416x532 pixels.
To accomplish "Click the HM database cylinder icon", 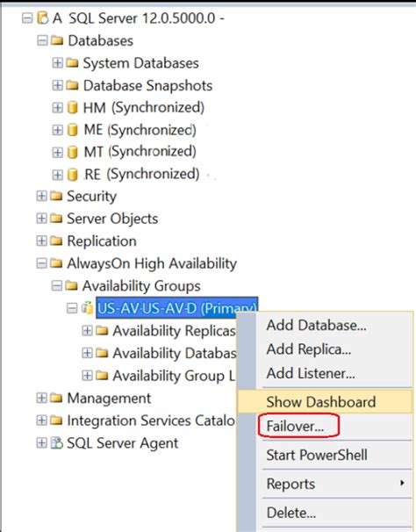I will click(x=72, y=108).
